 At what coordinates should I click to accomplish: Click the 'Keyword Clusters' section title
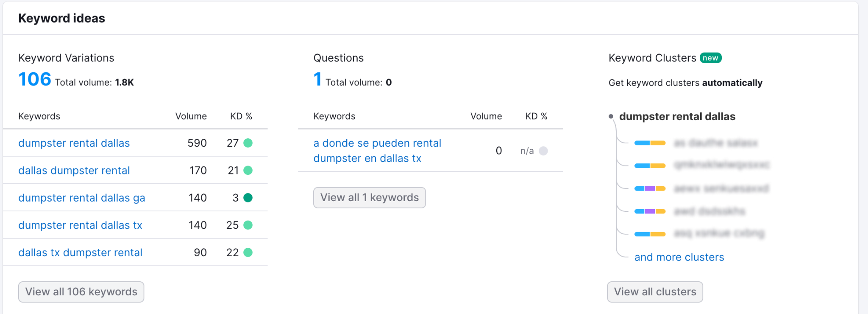click(652, 58)
